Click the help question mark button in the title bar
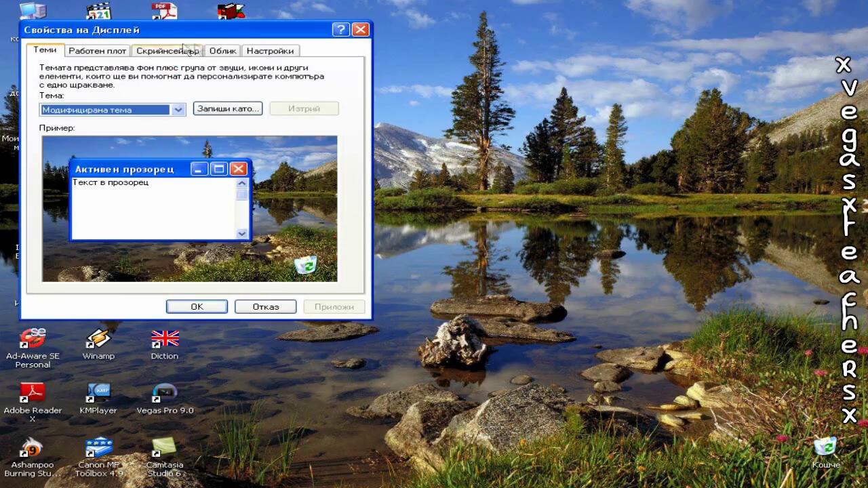This screenshot has height=488, width=868. [341, 30]
